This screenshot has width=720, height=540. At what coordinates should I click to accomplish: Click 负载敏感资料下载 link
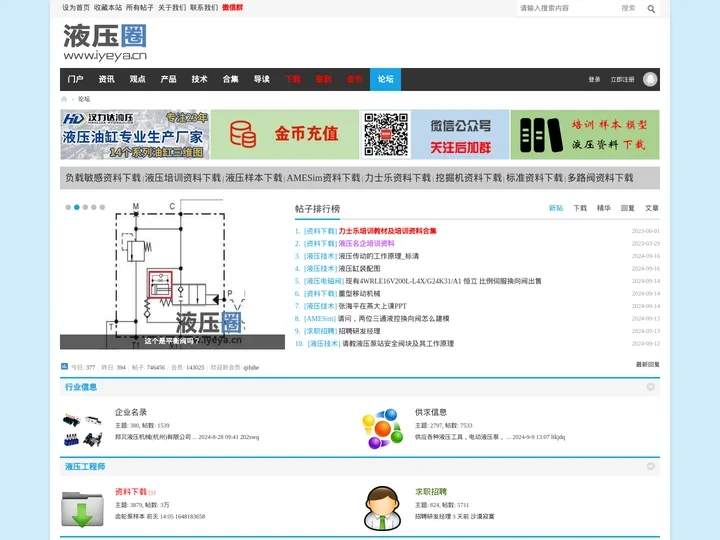[x=103, y=178]
